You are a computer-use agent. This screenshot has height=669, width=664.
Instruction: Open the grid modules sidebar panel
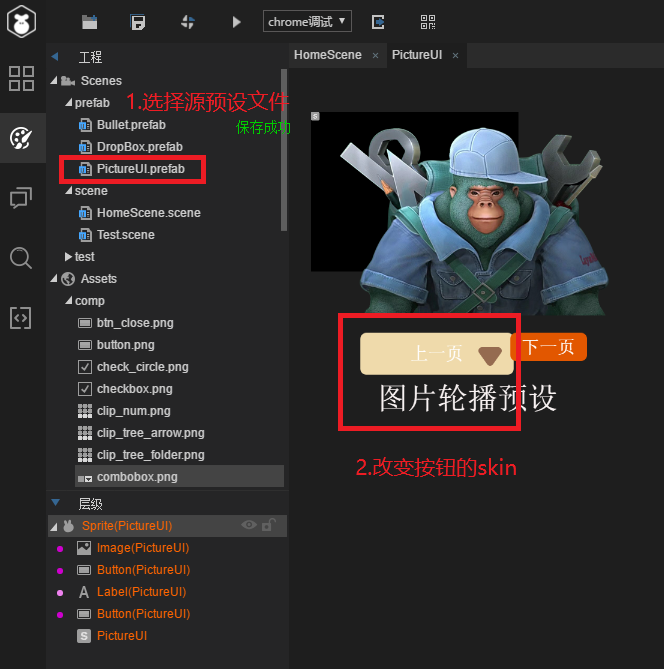point(21,78)
